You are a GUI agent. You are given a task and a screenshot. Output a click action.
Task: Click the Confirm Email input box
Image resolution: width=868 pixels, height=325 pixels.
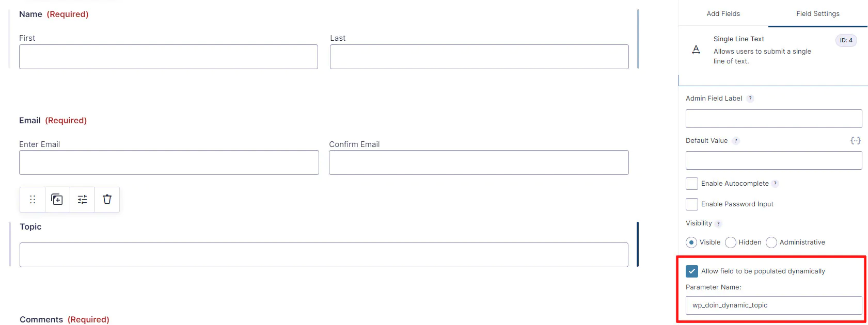point(479,163)
